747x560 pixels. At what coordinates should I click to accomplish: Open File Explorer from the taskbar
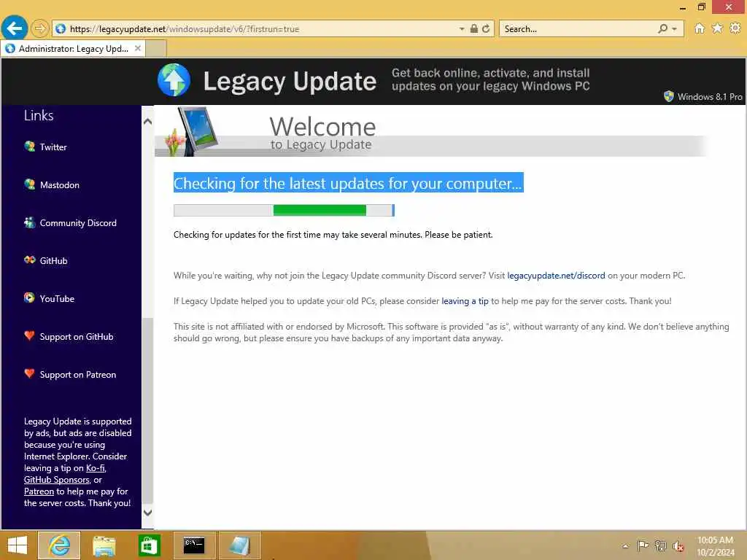tap(104, 545)
